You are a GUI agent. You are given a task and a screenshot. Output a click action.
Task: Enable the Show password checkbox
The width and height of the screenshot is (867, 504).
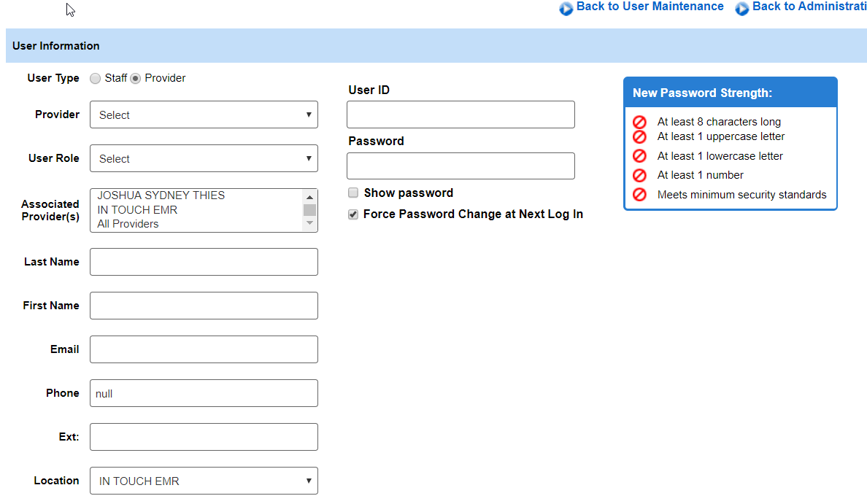pos(353,193)
